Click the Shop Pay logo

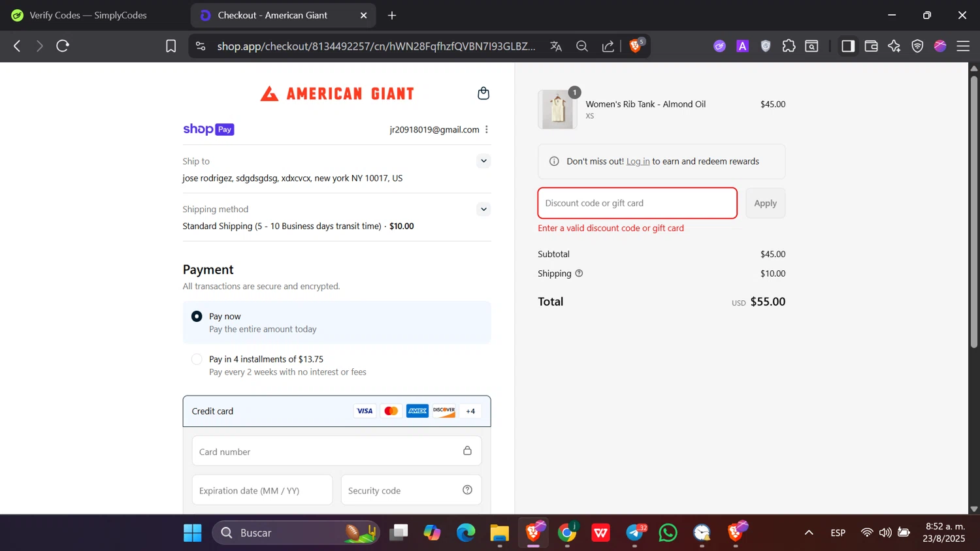click(208, 129)
